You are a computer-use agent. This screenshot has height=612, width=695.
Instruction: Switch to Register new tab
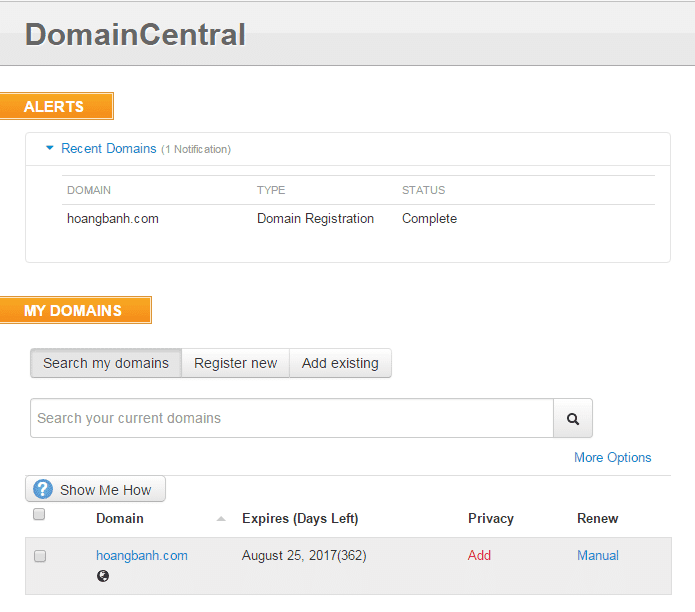235,363
